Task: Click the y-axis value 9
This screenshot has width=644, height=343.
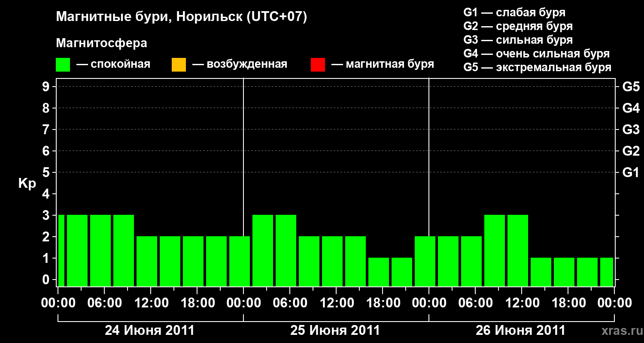Action: pos(47,87)
